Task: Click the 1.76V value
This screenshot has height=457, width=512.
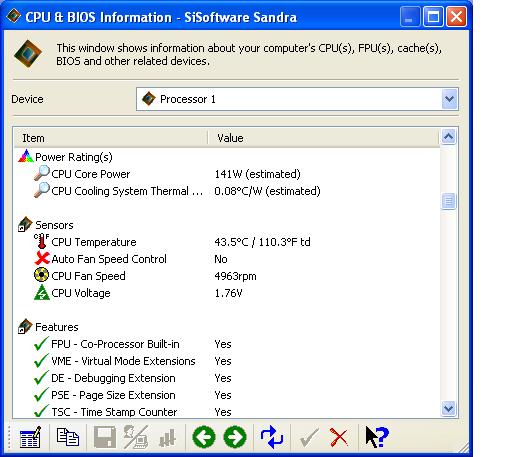Action: (x=228, y=293)
